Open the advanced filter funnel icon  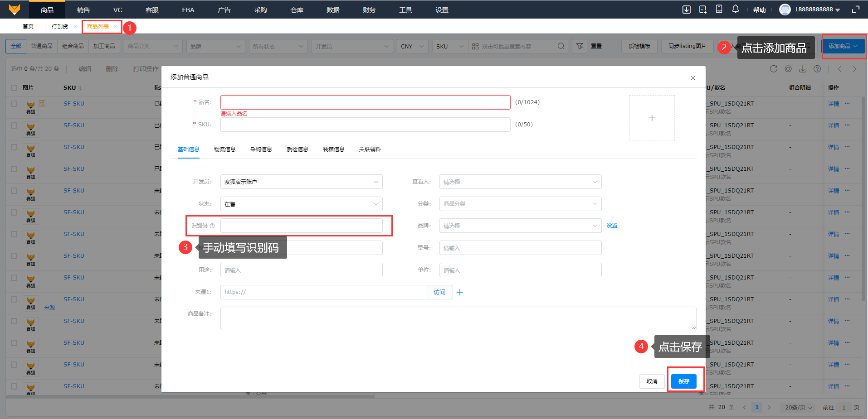click(580, 46)
